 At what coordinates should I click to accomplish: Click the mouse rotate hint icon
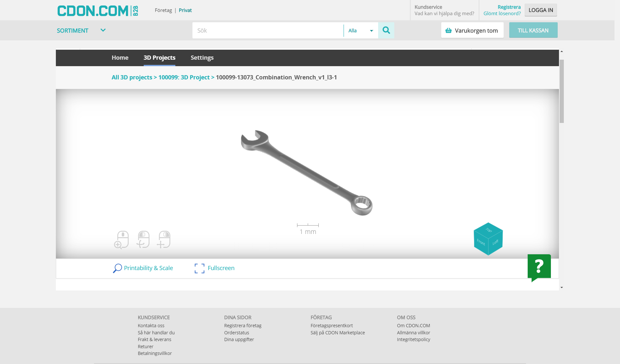click(x=143, y=239)
